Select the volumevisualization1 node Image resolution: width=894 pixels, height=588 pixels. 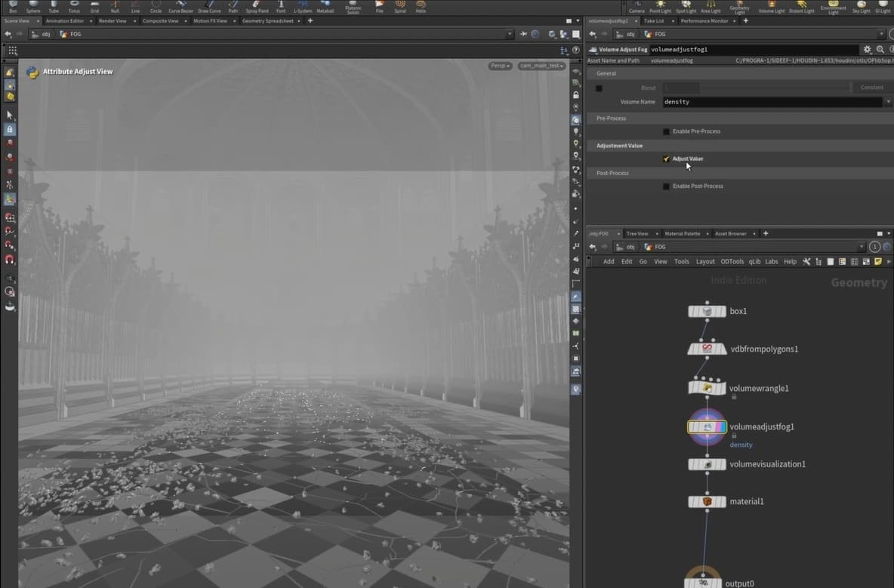707,464
